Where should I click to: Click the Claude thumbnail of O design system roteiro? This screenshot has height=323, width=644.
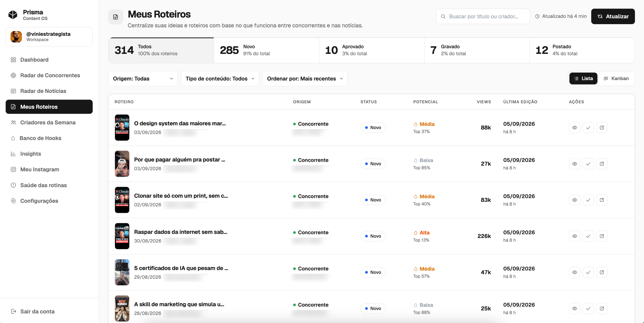click(122, 128)
